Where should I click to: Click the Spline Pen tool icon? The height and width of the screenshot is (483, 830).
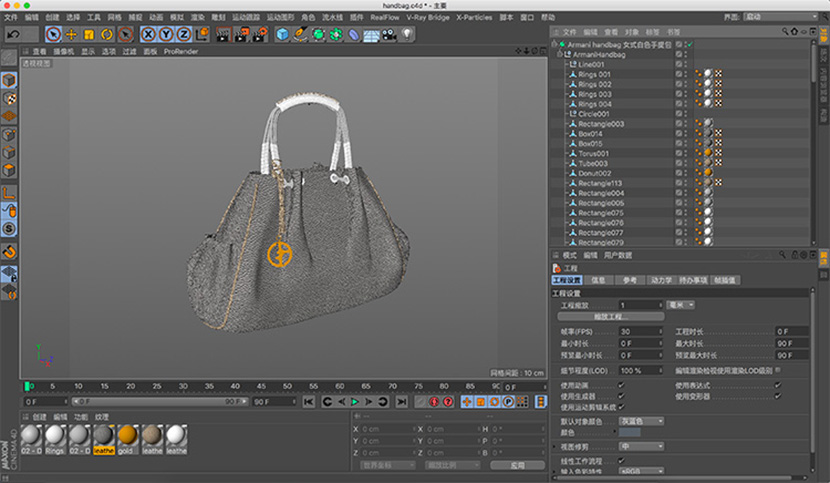pyautogui.click(x=300, y=34)
